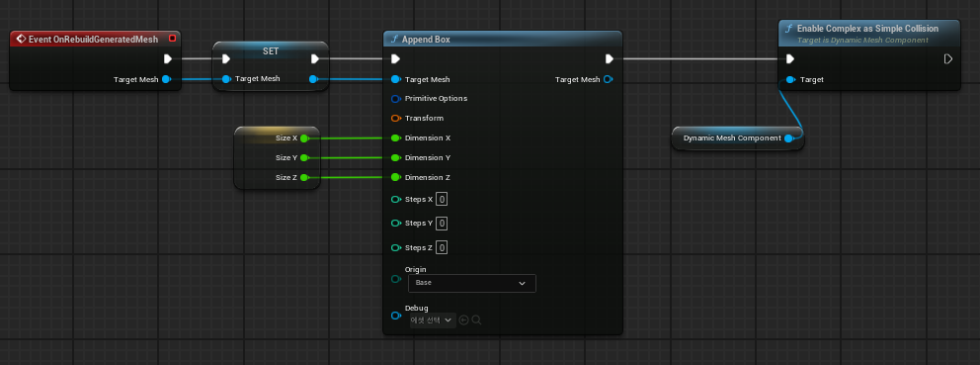The height and width of the screenshot is (365, 980).
Task: Click the Target Mesh input pin on Append Box
Action: click(x=395, y=79)
